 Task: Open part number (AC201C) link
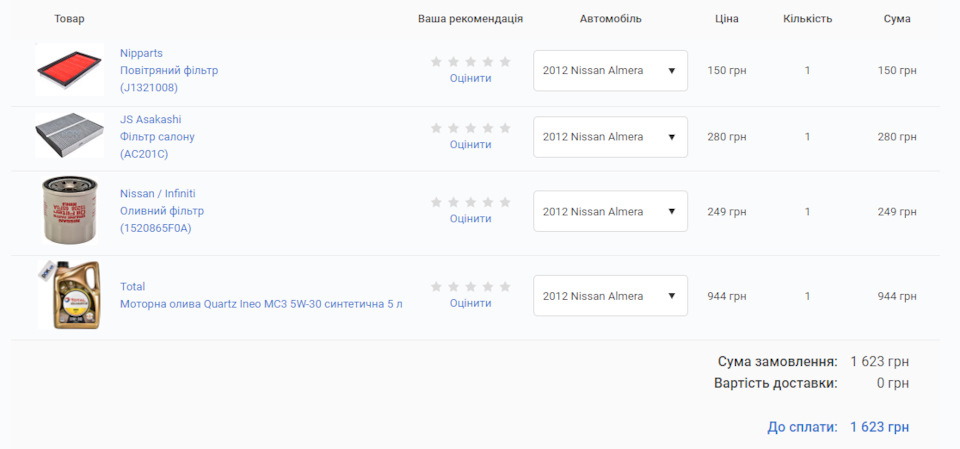[144, 154]
